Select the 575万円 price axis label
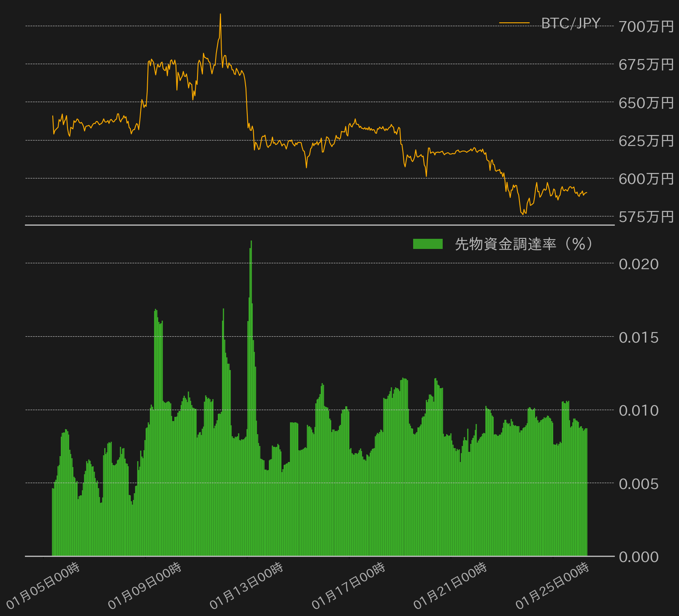 [646, 216]
